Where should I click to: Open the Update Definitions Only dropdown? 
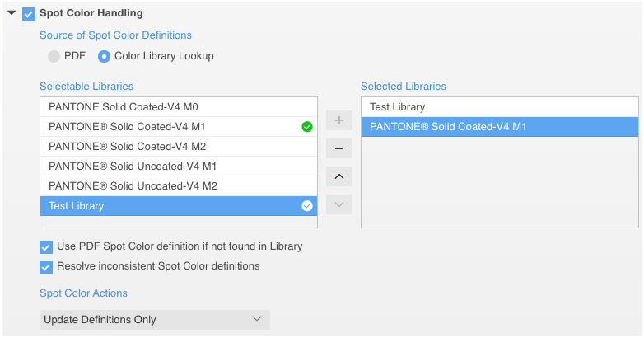point(155,320)
